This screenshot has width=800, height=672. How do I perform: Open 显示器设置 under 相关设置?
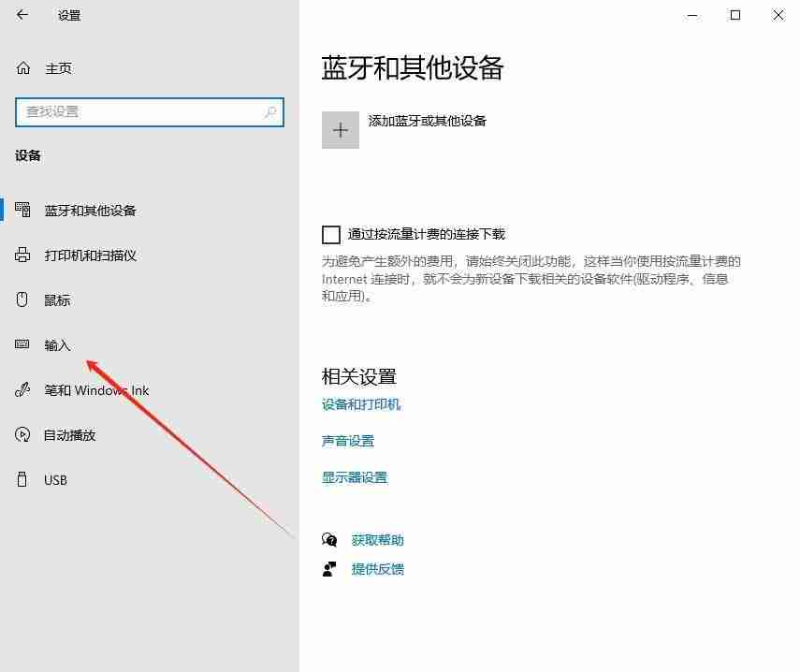[x=354, y=476]
